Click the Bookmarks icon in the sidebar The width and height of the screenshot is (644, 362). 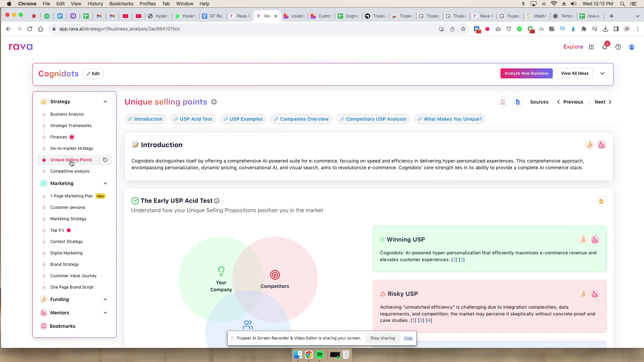[44, 326]
